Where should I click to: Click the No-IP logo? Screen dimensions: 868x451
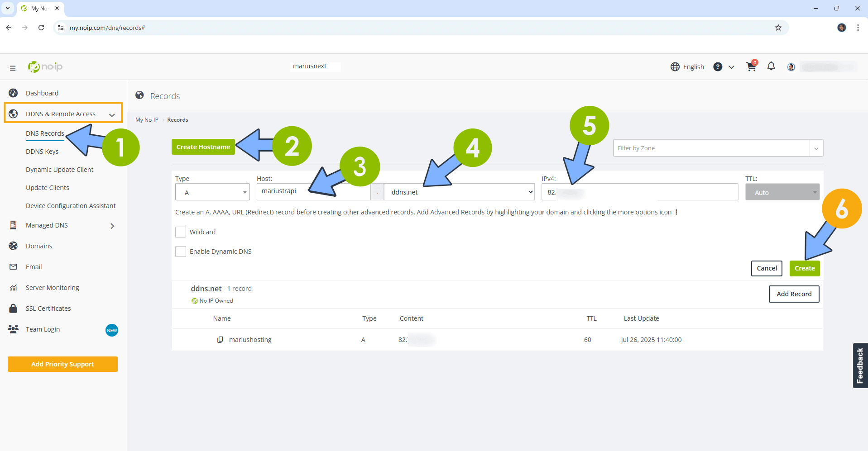pyautogui.click(x=45, y=66)
